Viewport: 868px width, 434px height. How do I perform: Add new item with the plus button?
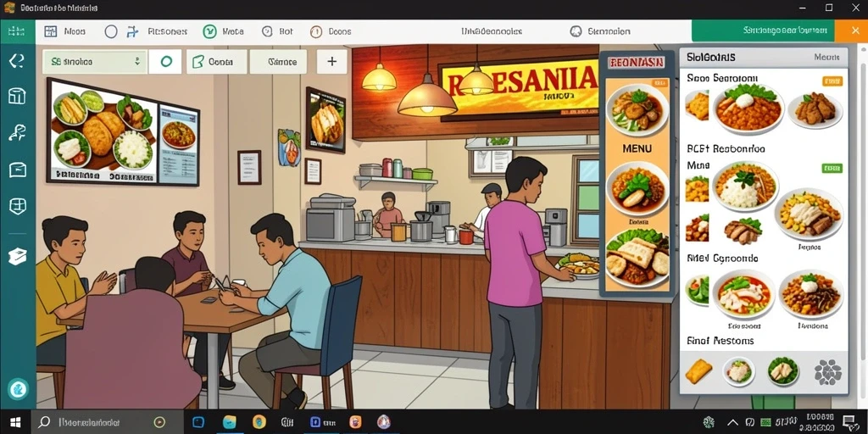[x=332, y=61]
